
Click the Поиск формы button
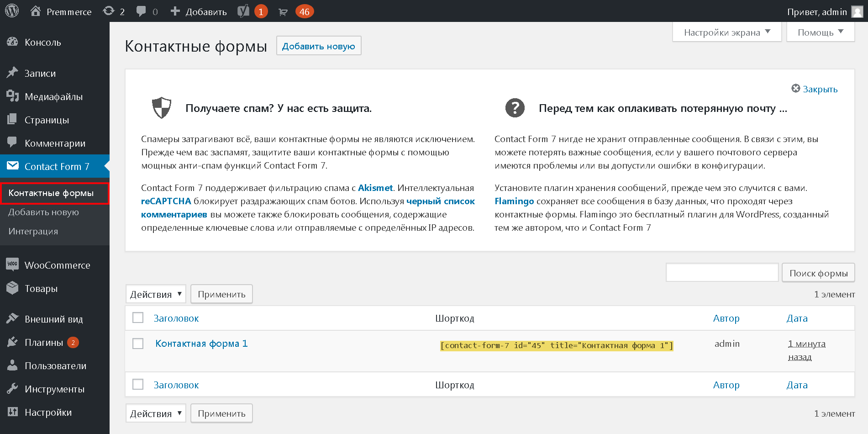click(819, 273)
